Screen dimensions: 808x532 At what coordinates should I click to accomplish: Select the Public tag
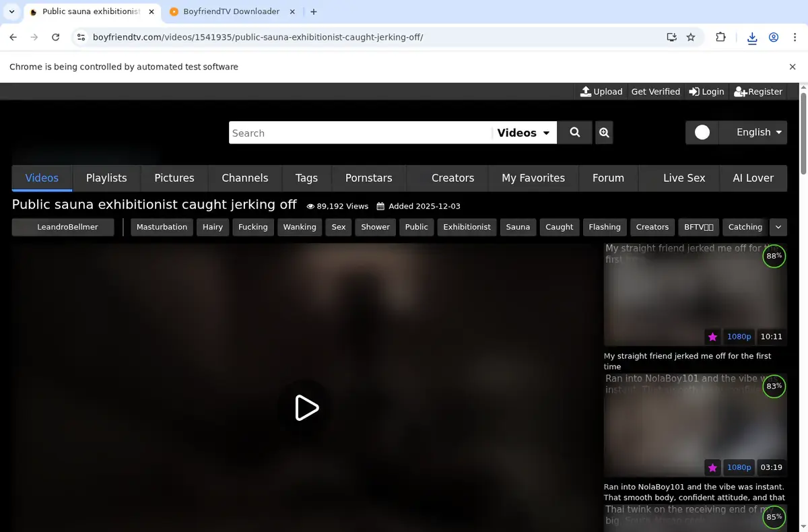[x=416, y=227]
